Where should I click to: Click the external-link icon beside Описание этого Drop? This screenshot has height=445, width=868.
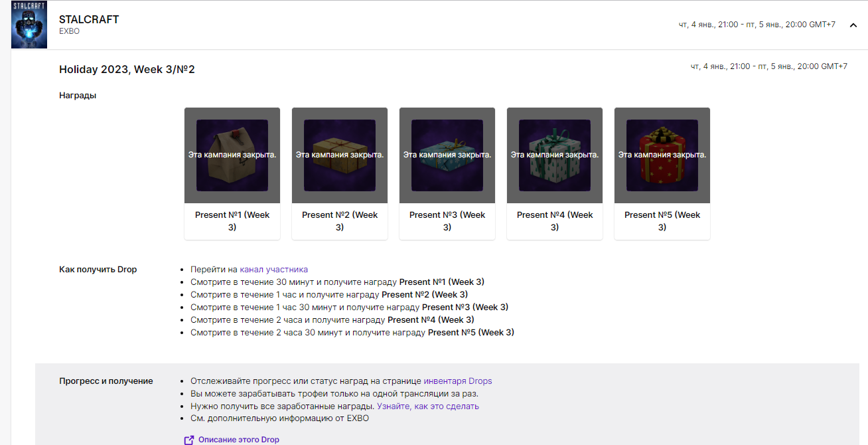tap(189, 440)
